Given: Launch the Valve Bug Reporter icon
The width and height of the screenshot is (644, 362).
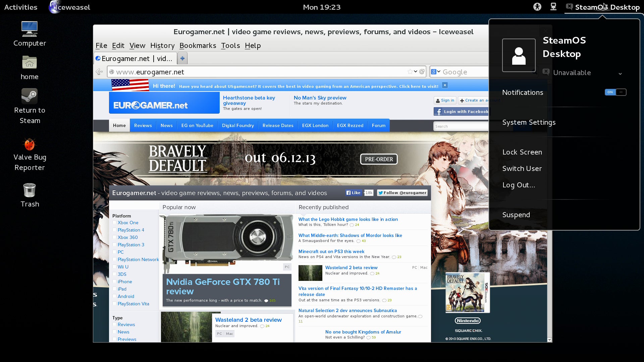Looking at the screenshot, I should (30, 154).
